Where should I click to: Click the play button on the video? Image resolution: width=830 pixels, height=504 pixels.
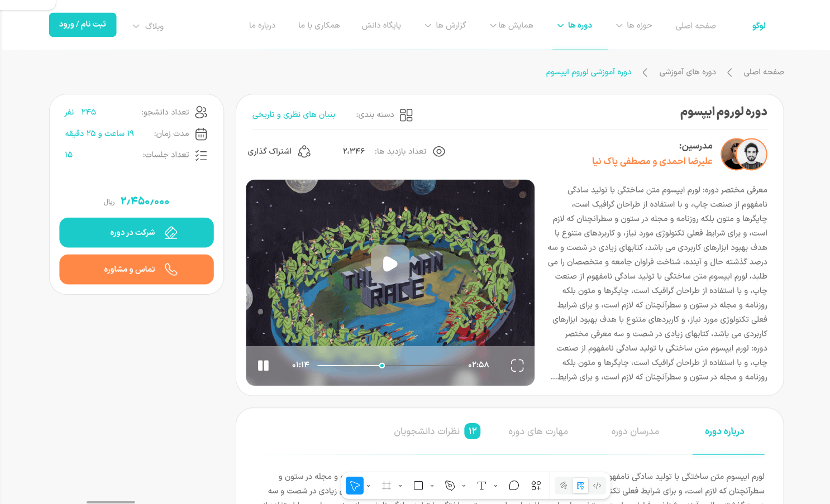click(x=390, y=264)
